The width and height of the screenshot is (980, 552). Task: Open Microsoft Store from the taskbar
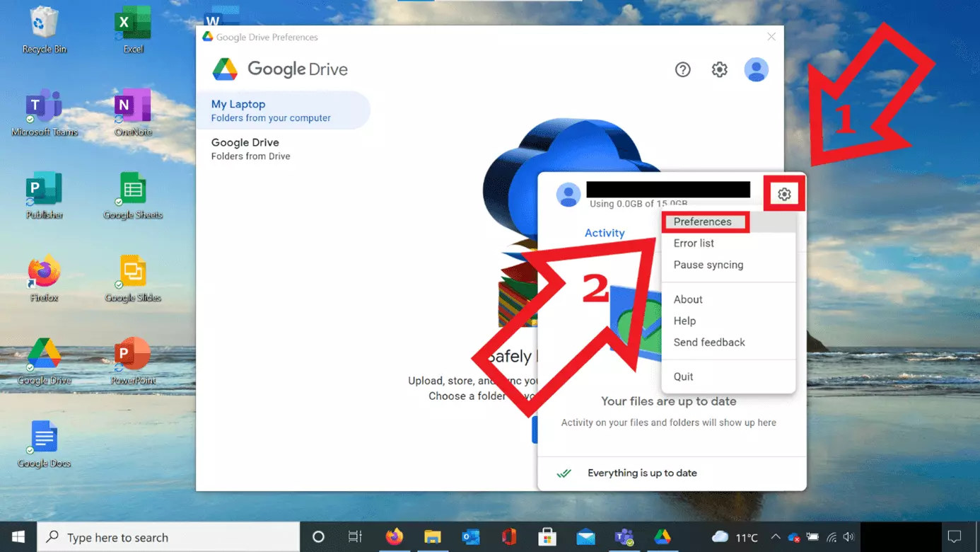click(547, 537)
